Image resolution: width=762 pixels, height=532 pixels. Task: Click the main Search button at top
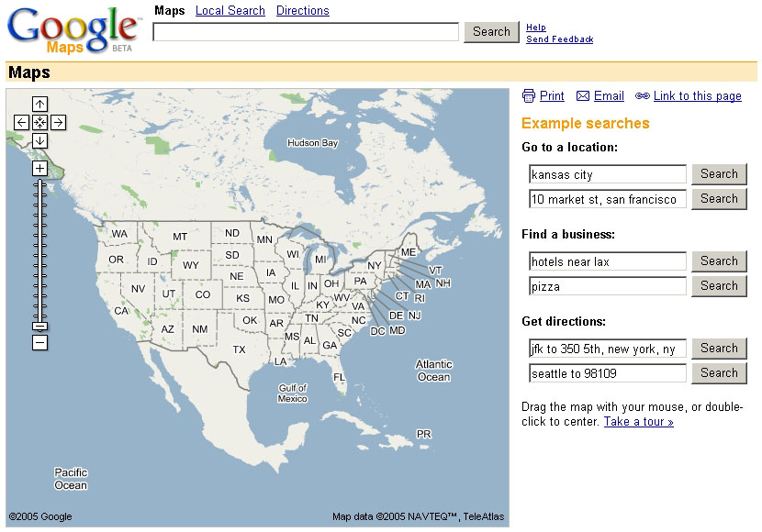(491, 32)
